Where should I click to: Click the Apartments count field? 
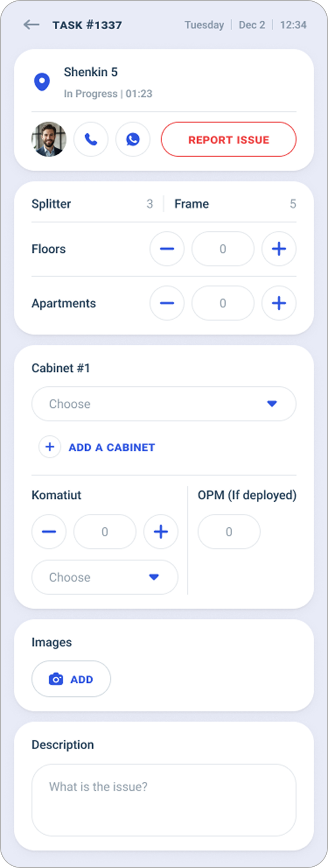tap(223, 303)
